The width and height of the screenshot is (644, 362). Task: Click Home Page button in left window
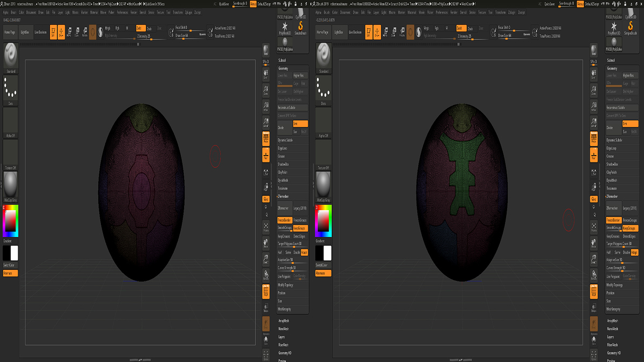pyautogui.click(x=10, y=32)
